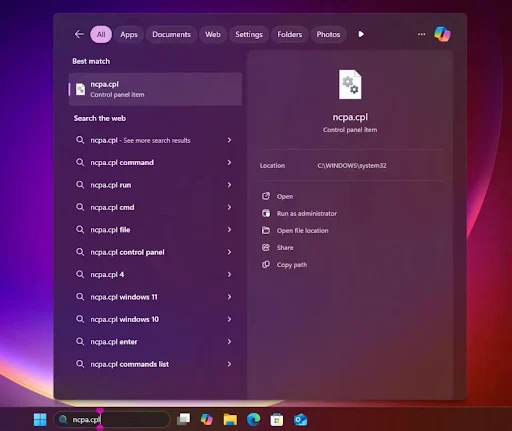Click the Run as administrator shield icon
Screen dimensions: 512x431
click(x=266, y=213)
